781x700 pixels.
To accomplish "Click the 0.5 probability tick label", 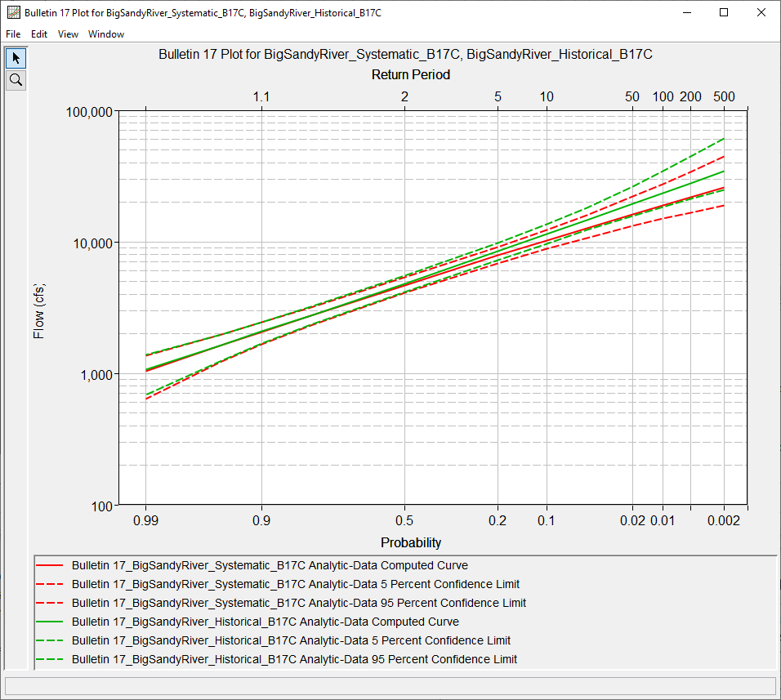I will point(404,521).
